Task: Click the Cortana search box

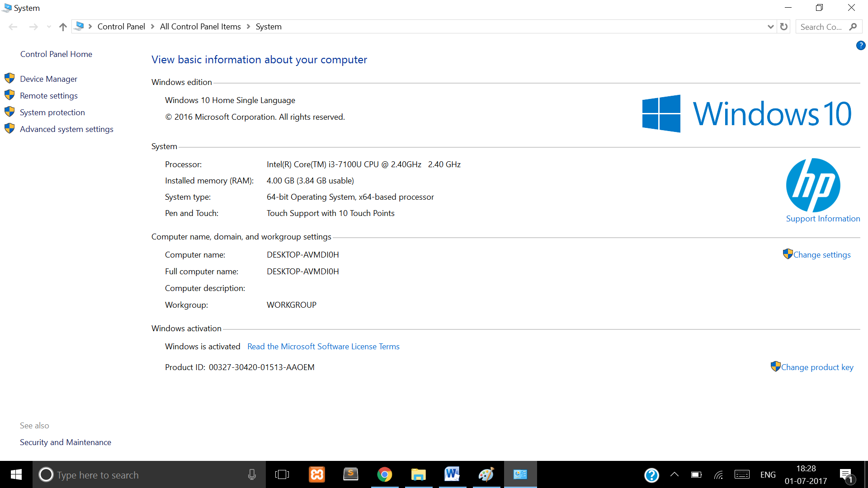Action: tap(149, 474)
